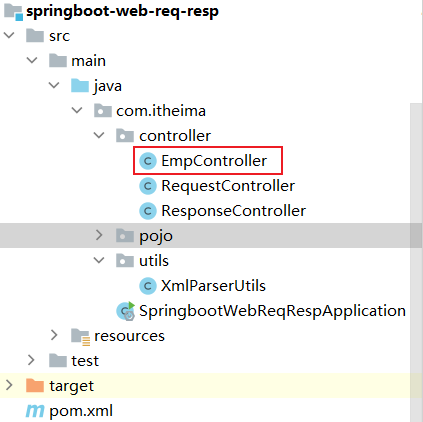Click the SpringbootWebReqRespApplication run icon

pos(126,311)
